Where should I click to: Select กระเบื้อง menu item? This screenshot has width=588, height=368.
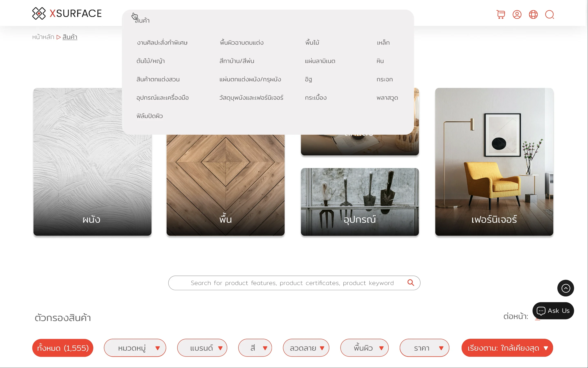(316, 98)
